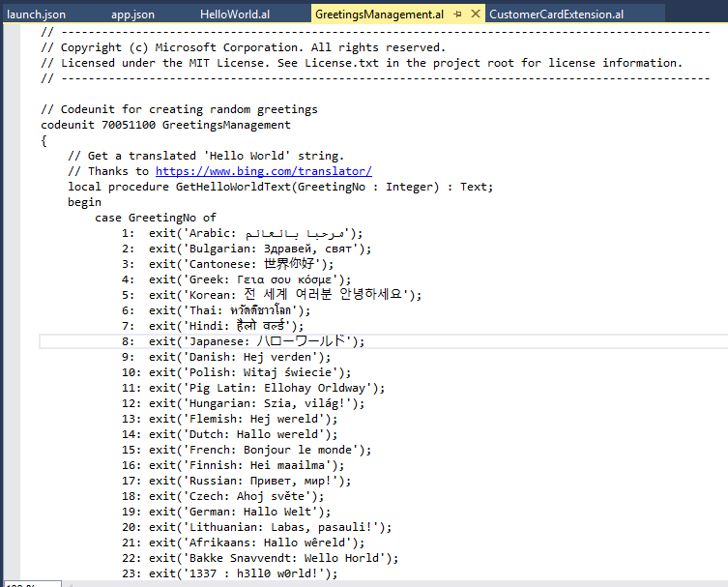The height and width of the screenshot is (587, 728).
Task: Place cursor on the French greeting line
Action: [259, 450]
